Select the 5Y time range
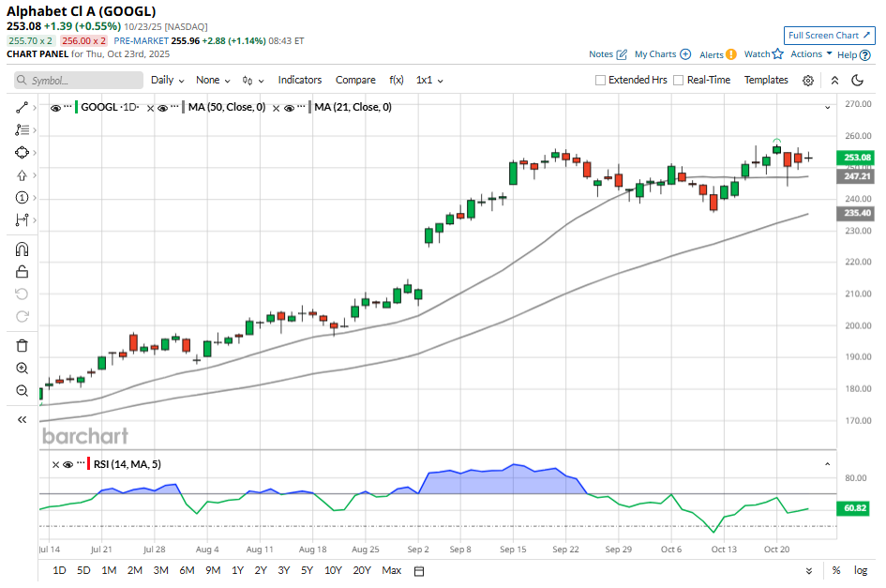The height and width of the screenshot is (588, 886). click(307, 570)
